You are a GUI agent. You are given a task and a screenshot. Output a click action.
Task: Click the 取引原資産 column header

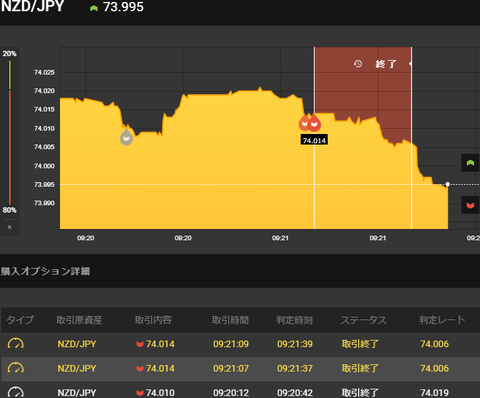click(79, 320)
